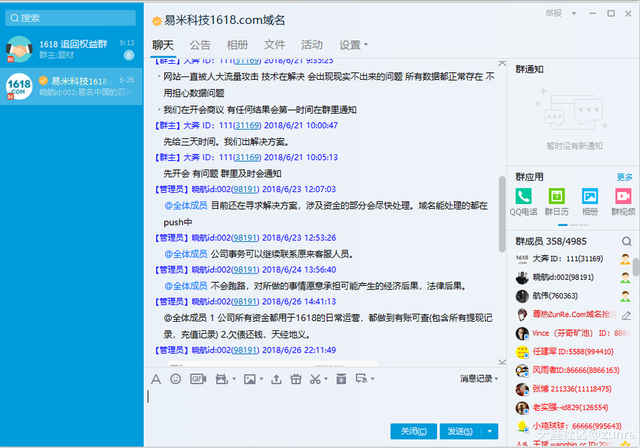This screenshot has height=448, width=640.
Task: Open the send options arrow beside 发送
Action: 489,431
